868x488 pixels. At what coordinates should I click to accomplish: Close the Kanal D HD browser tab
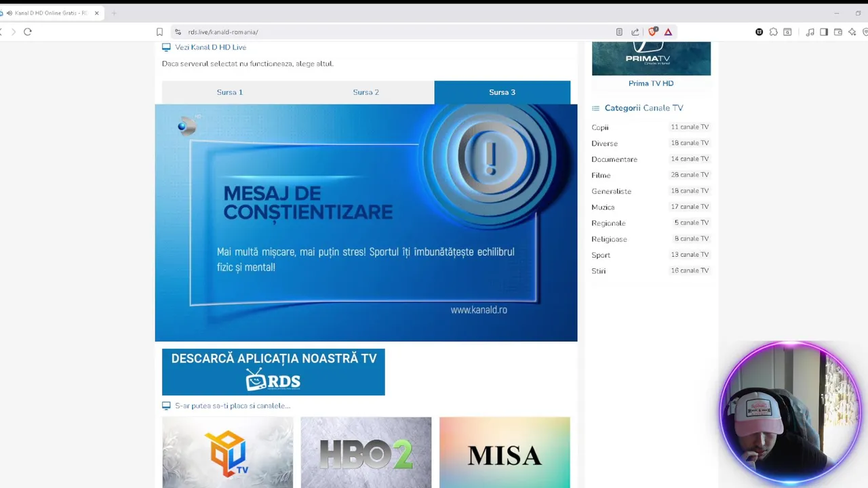[x=96, y=13]
